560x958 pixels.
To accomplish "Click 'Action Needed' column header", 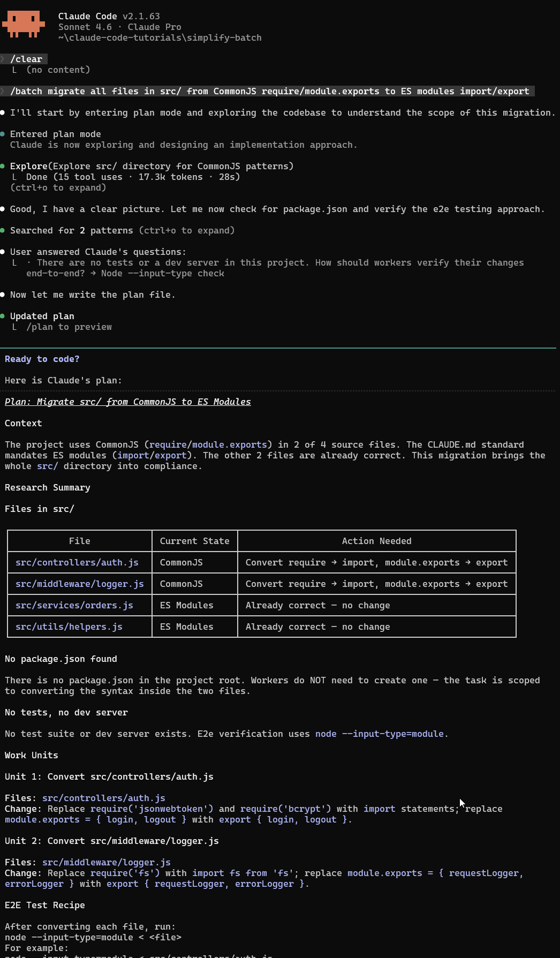I will [376, 541].
